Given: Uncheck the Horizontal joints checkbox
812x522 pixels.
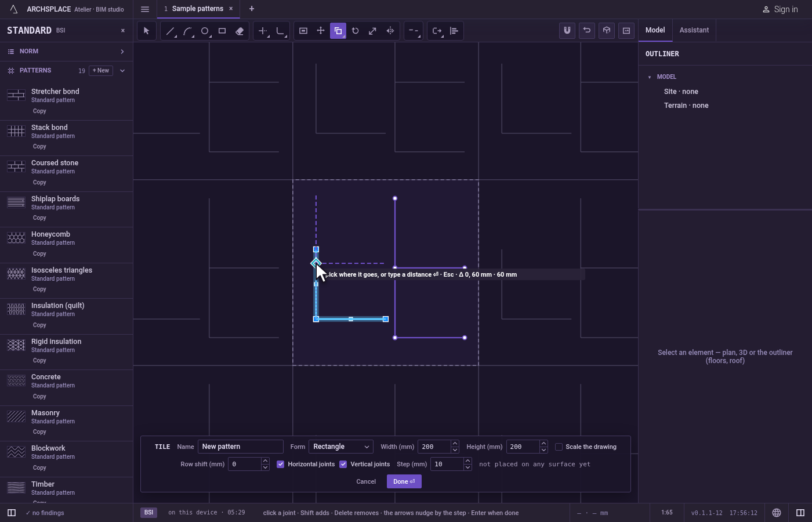Looking at the screenshot, I should [x=281, y=464].
